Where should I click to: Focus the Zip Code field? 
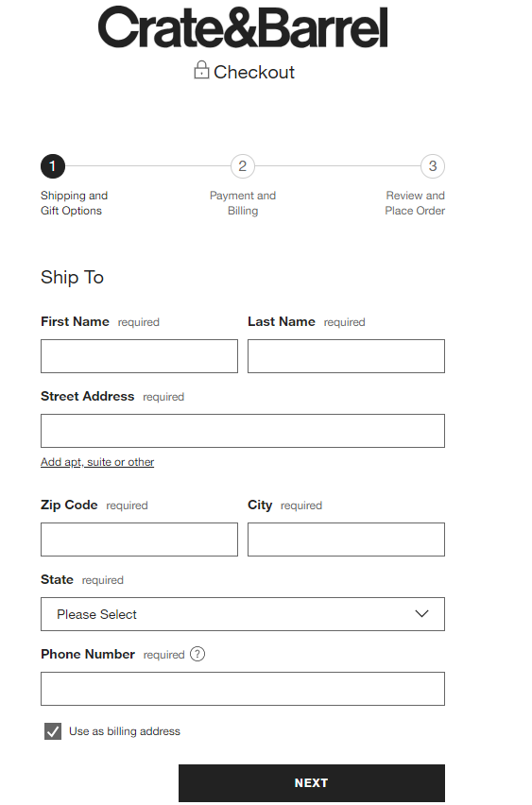[139, 540]
